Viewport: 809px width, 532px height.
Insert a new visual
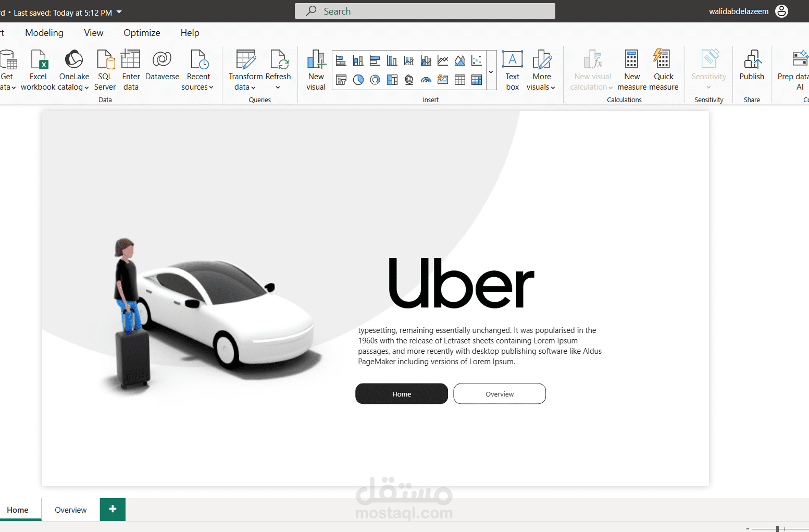coord(316,70)
